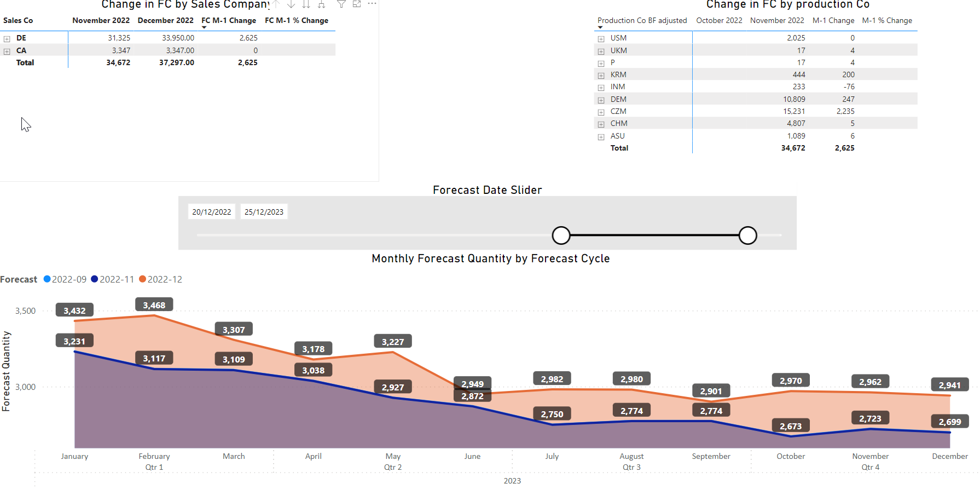Expand the P production company row
The image size is (980, 489).
[601, 64]
